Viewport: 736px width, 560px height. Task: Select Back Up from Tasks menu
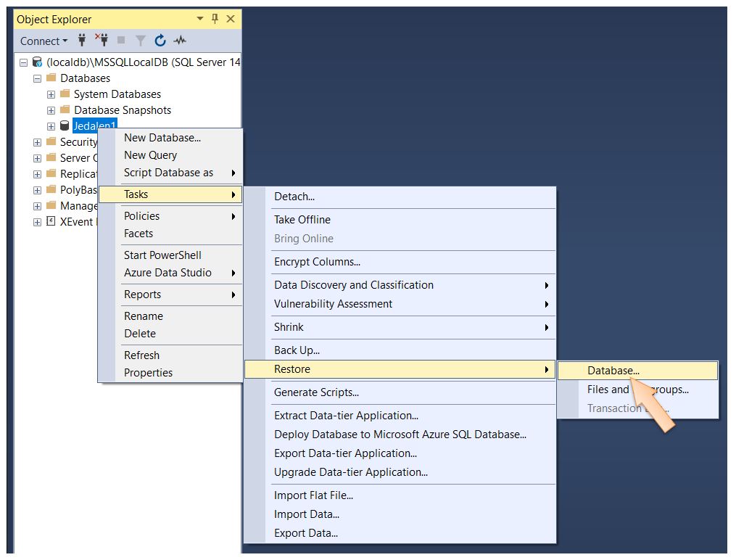coord(297,350)
